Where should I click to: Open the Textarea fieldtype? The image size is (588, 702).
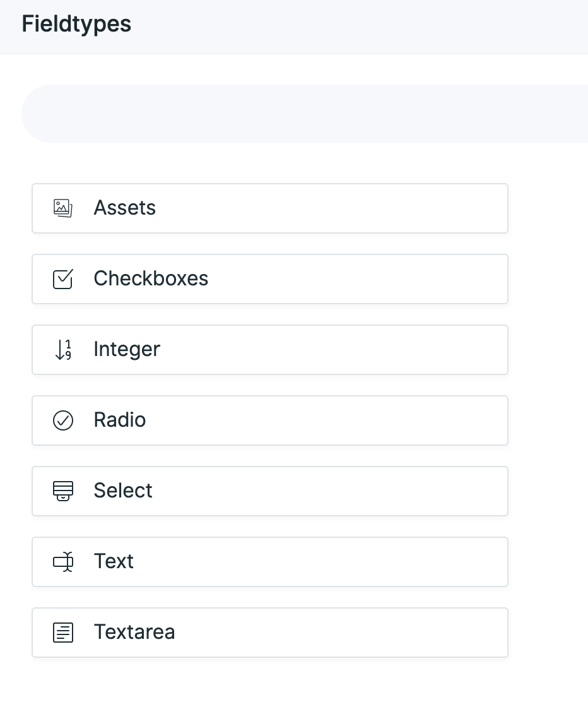point(270,632)
